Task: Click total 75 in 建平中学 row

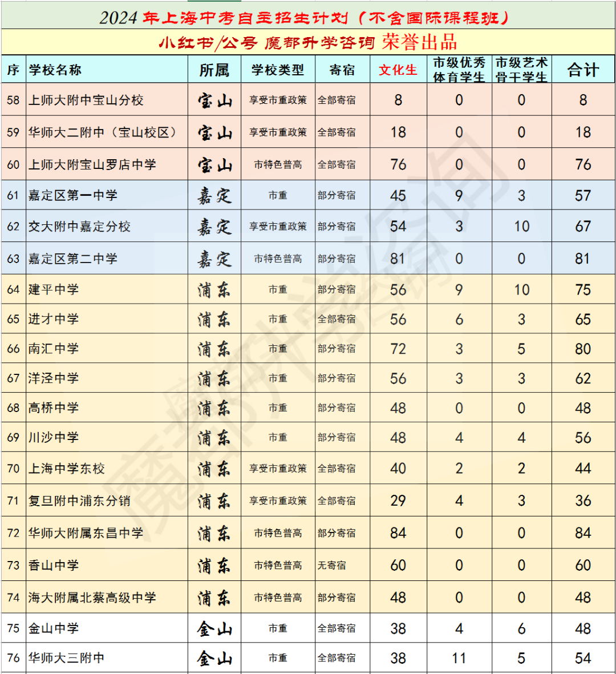Action: pos(583,290)
